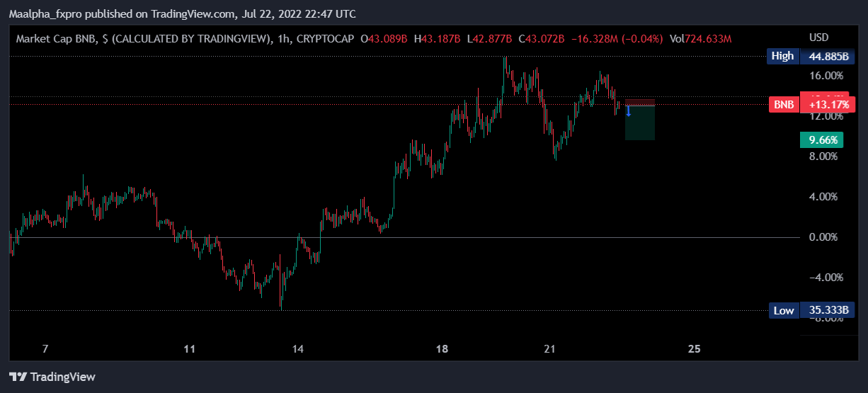The image size is (868, 393).
Task: Click the High label tag
Action: tap(782, 56)
